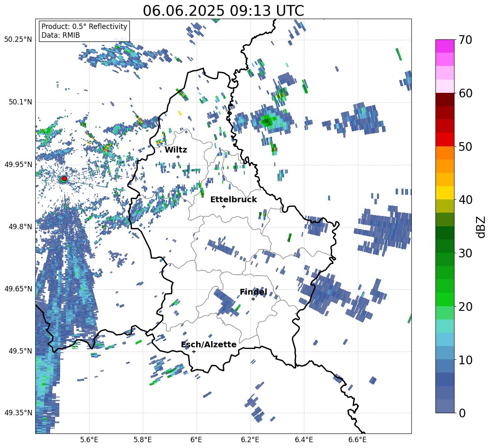Click the 5.8°E longitude label
491x448 pixels.
[143, 440]
